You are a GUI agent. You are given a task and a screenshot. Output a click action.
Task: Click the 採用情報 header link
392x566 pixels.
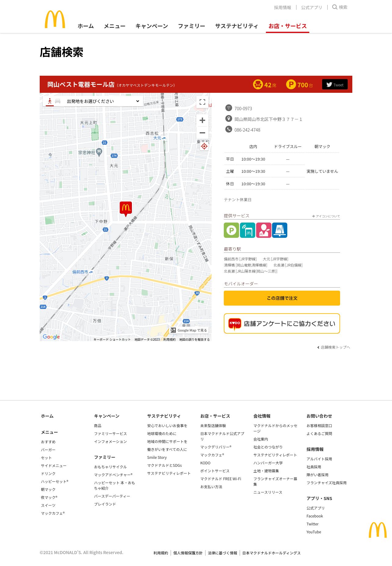tap(282, 7)
